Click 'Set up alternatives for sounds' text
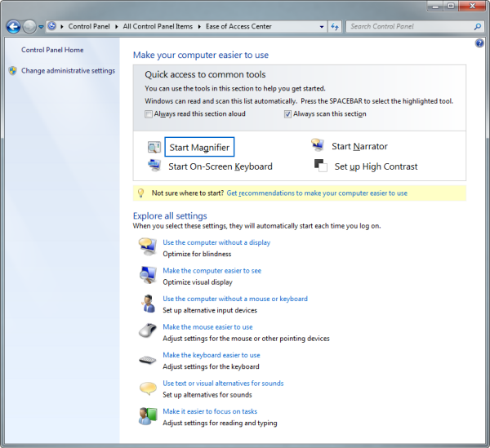Image resolution: width=490 pixels, height=448 pixels. pos(207,395)
